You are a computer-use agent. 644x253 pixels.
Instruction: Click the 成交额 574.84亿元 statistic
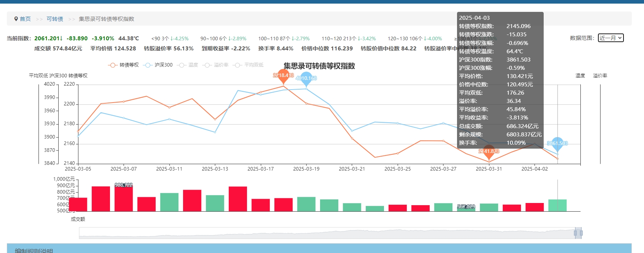coord(58,48)
